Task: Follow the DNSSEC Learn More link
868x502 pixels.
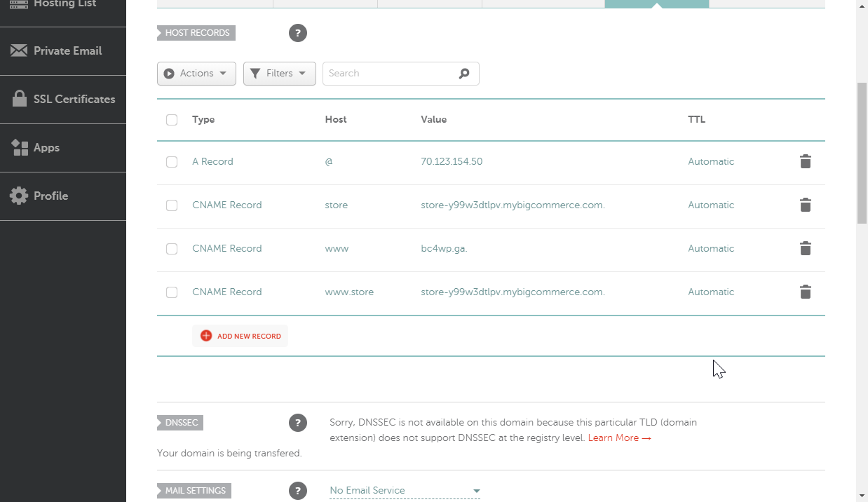Action: pos(619,438)
